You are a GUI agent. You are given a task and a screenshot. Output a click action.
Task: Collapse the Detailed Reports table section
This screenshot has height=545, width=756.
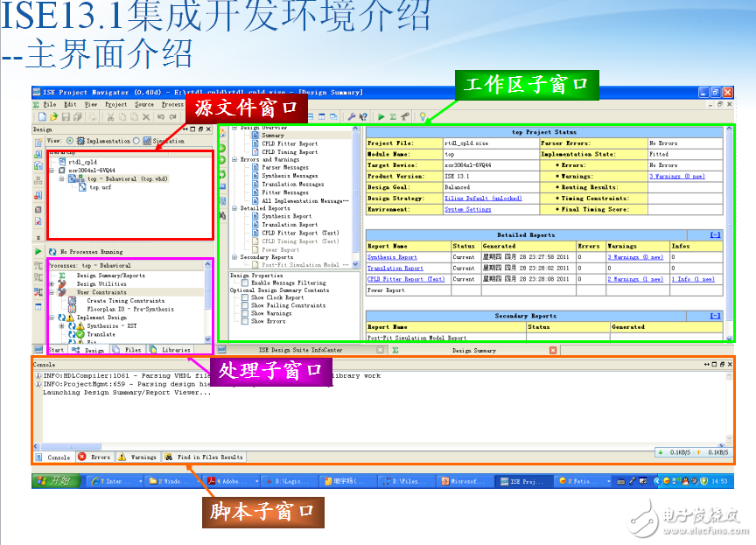715,234
